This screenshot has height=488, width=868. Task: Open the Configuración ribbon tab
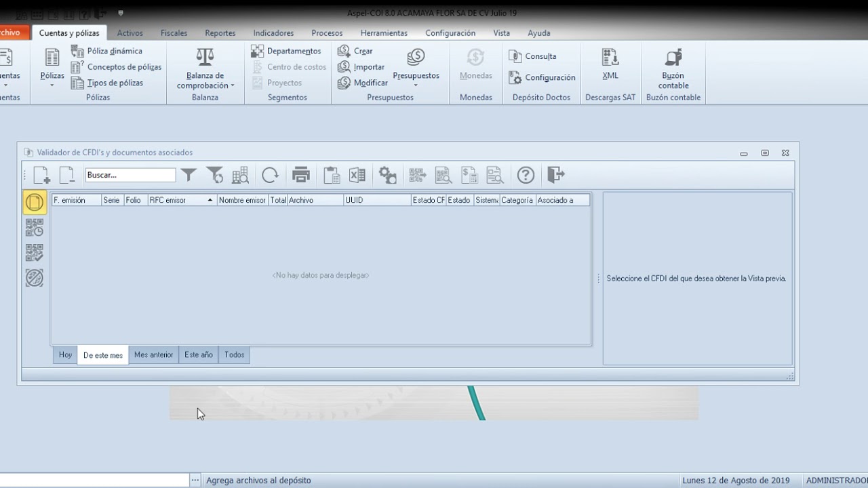point(450,33)
